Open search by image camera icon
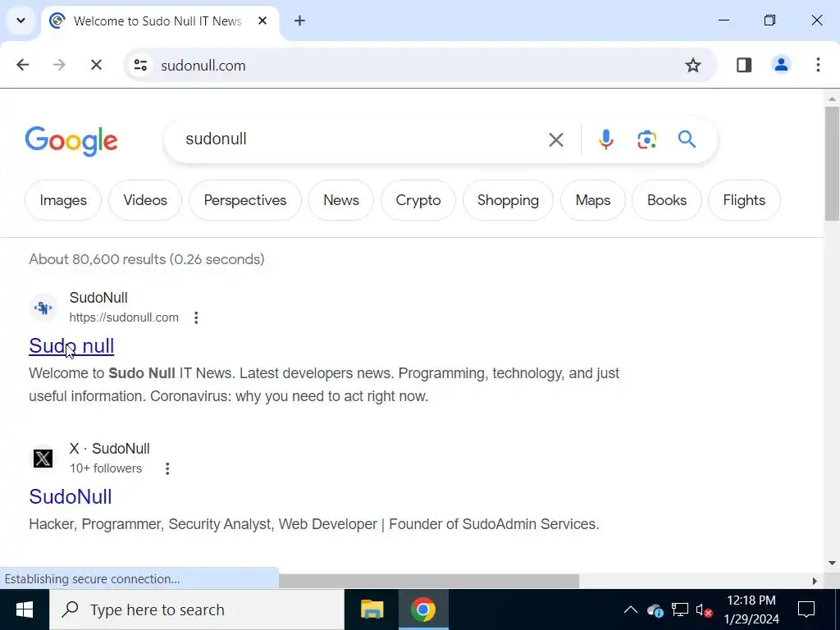The width and height of the screenshot is (840, 630). (646, 139)
